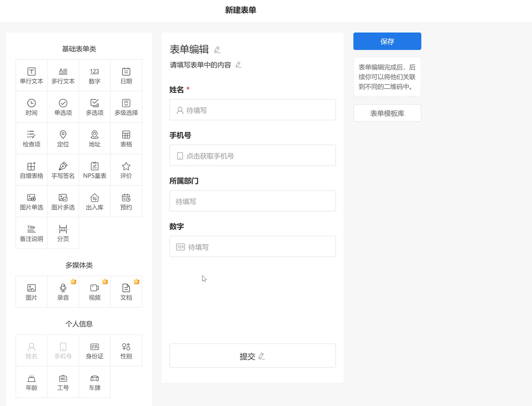Add the audio recording component
This screenshot has height=406, width=532.
pos(63,292)
